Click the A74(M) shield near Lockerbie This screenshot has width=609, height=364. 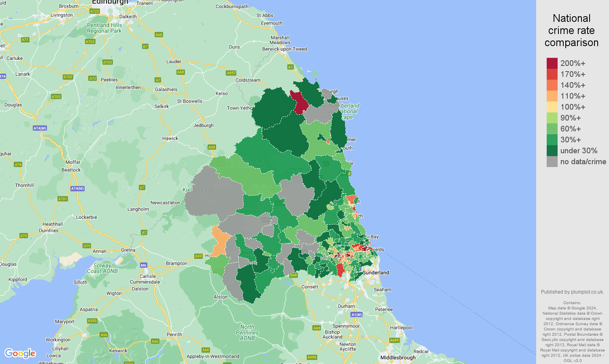77,188
